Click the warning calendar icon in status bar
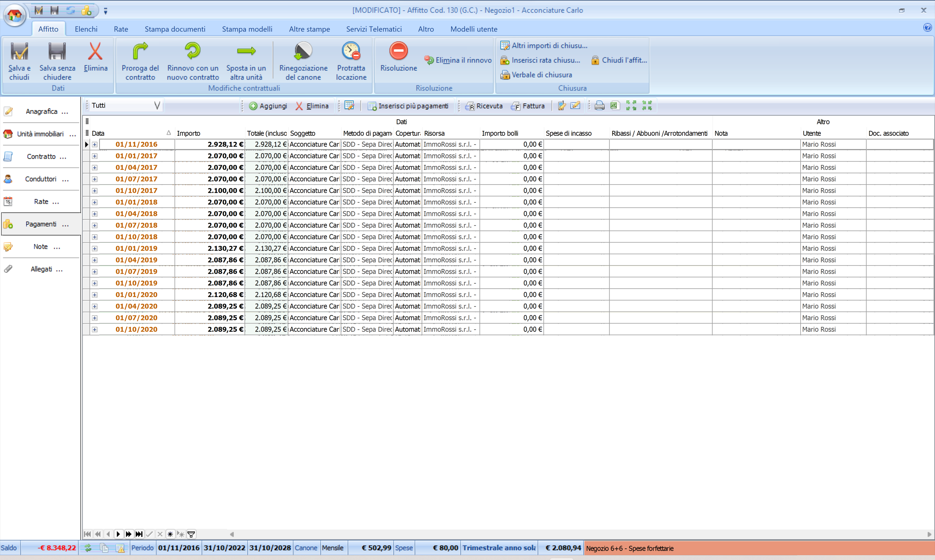Screen dimensions: 935x560 120,548
